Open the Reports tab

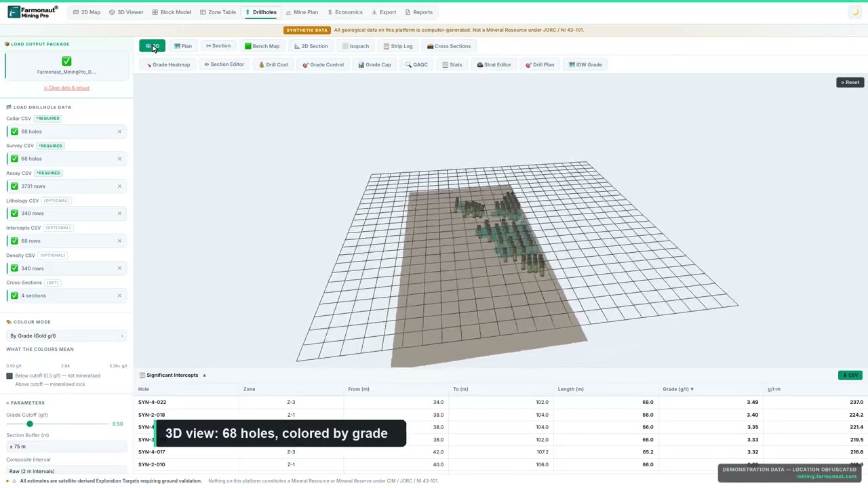418,12
